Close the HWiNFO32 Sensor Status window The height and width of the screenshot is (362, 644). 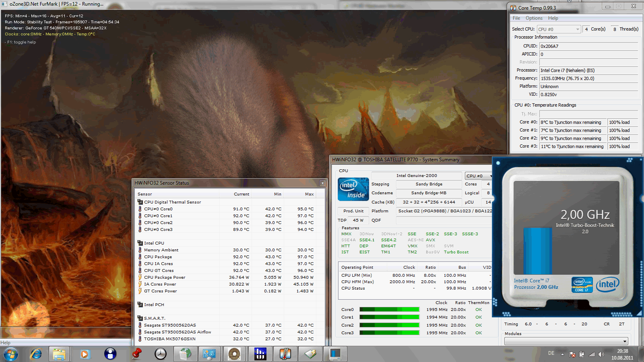click(322, 183)
